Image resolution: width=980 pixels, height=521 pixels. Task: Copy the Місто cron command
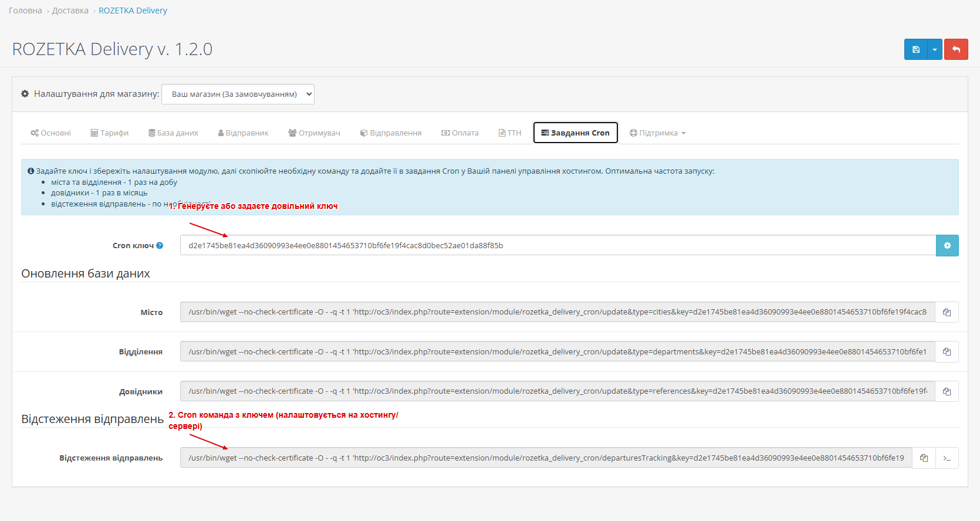[x=947, y=312]
